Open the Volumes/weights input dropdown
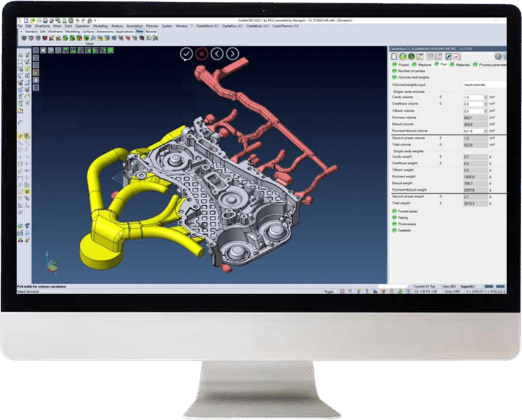 pos(484,84)
